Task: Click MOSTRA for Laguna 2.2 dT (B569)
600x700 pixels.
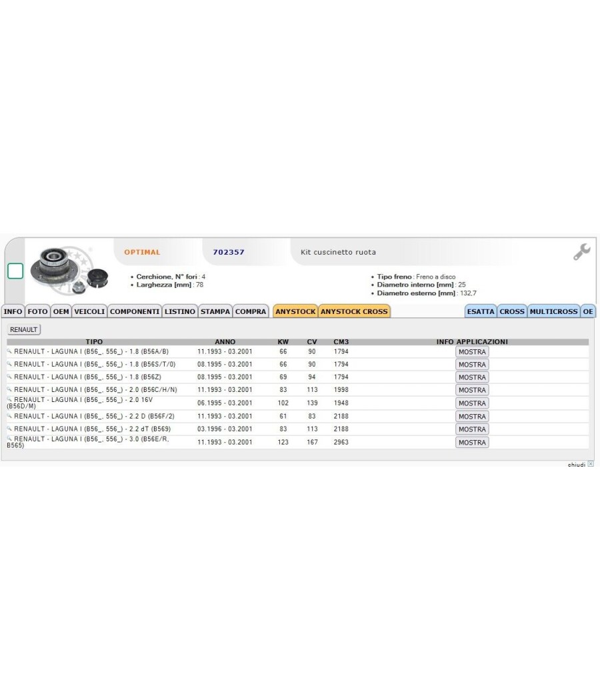Action: (472, 429)
